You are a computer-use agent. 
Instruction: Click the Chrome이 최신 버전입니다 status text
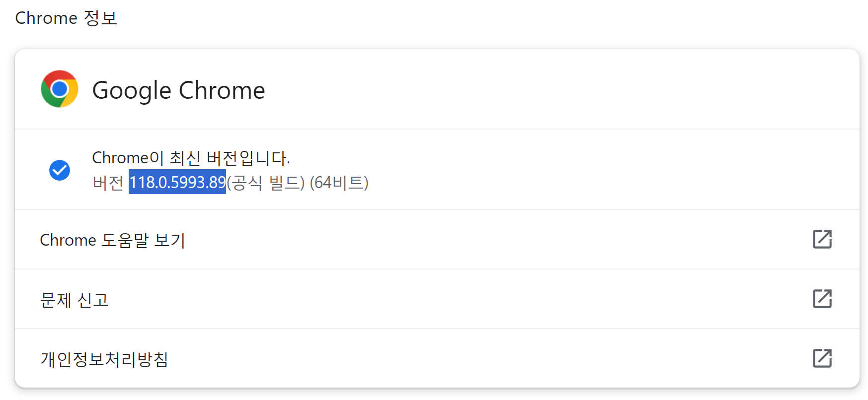click(191, 158)
